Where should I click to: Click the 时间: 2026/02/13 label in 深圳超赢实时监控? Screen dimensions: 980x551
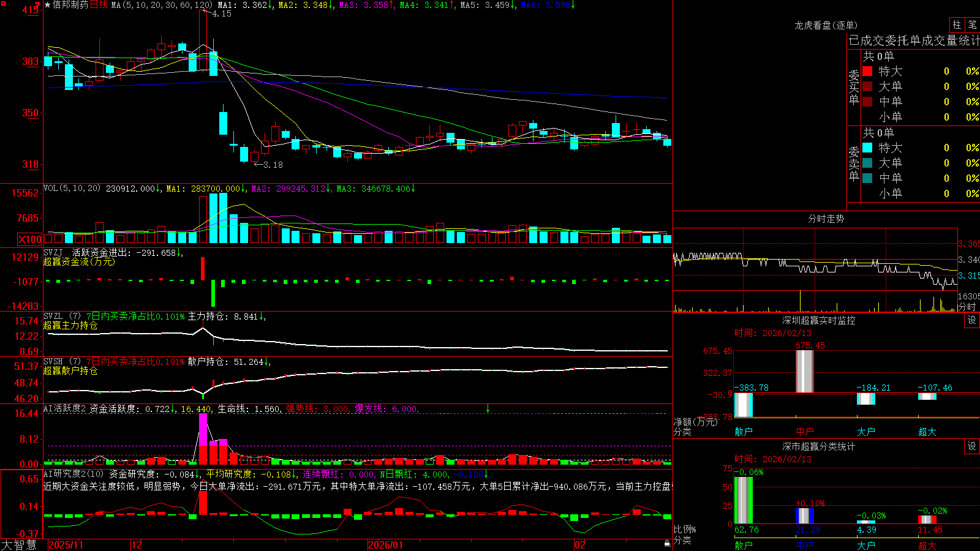click(772, 333)
